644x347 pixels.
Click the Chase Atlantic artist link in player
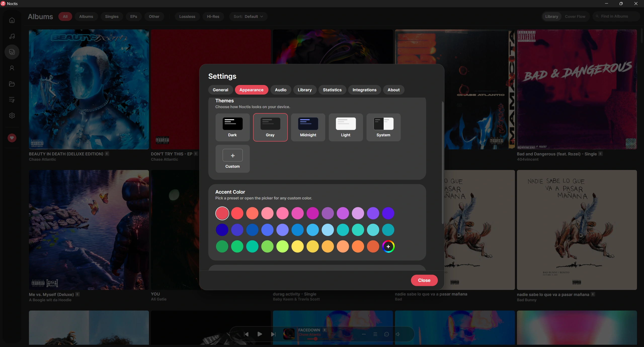(x=310, y=335)
